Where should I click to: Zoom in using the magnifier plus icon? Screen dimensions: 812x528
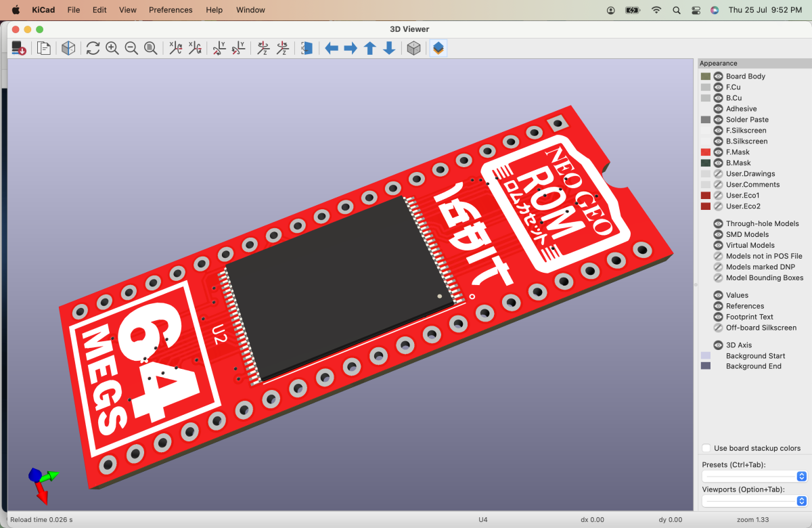click(x=112, y=48)
